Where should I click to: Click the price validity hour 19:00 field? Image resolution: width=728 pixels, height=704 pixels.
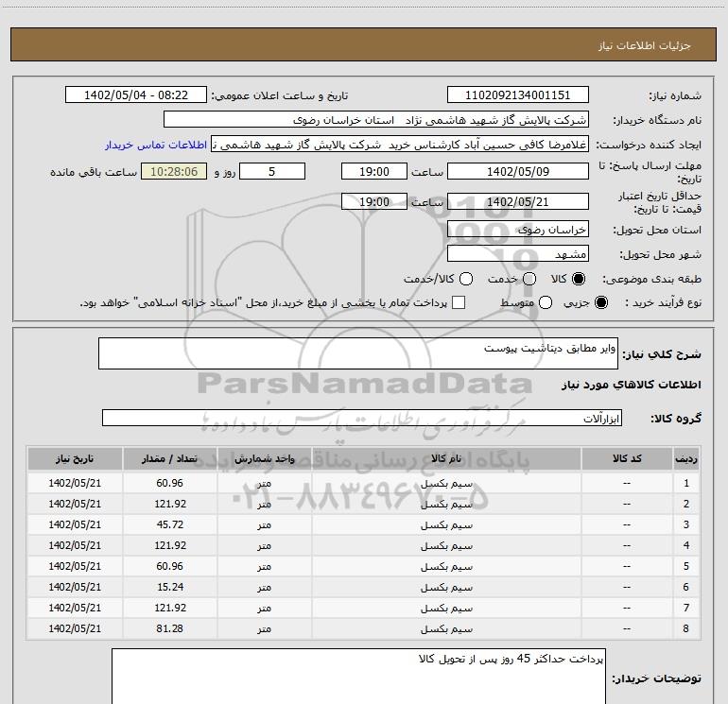point(374,202)
